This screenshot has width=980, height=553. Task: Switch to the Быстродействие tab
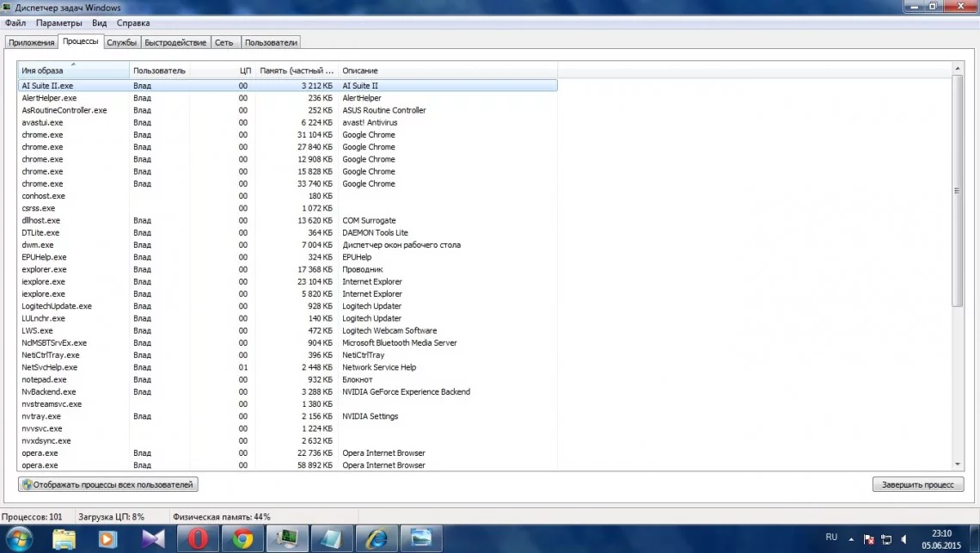click(x=175, y=42)
